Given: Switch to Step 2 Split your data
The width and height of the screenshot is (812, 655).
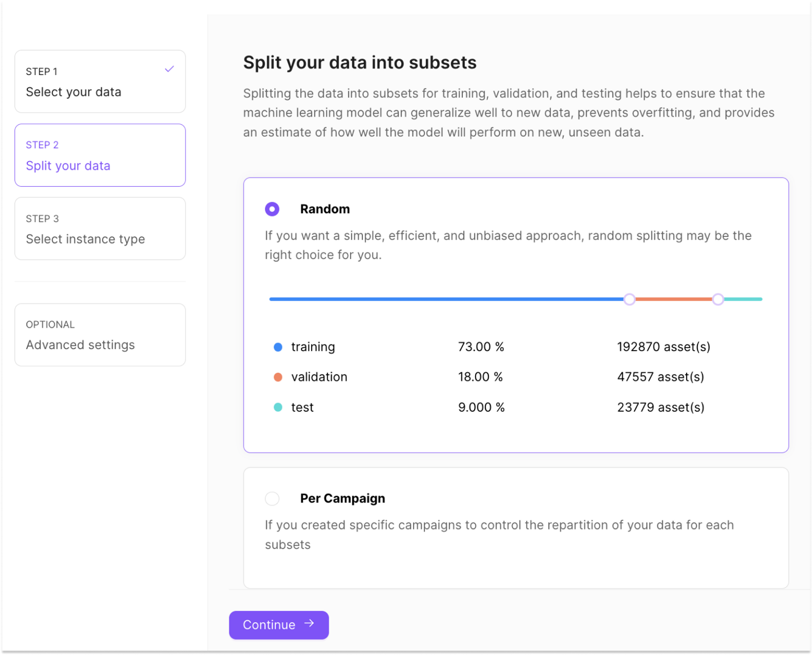Looking at the screenshot, I should click(x=99, y=155).
